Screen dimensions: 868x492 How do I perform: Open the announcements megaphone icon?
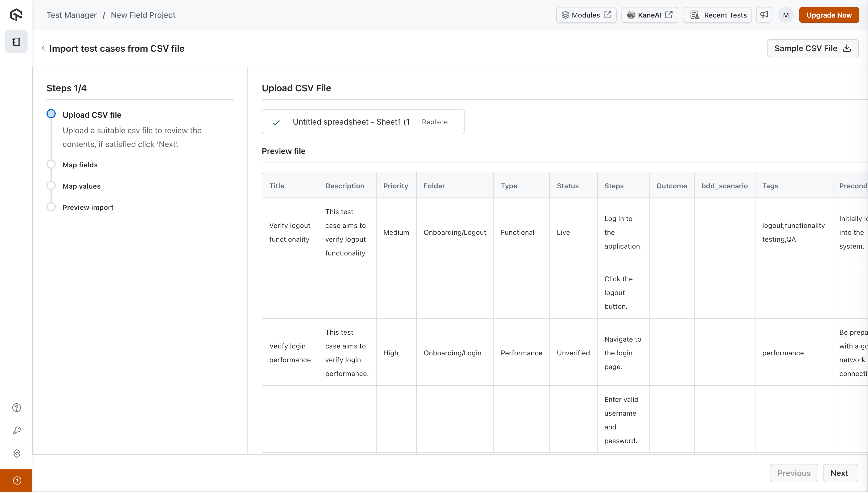(764, 15)
